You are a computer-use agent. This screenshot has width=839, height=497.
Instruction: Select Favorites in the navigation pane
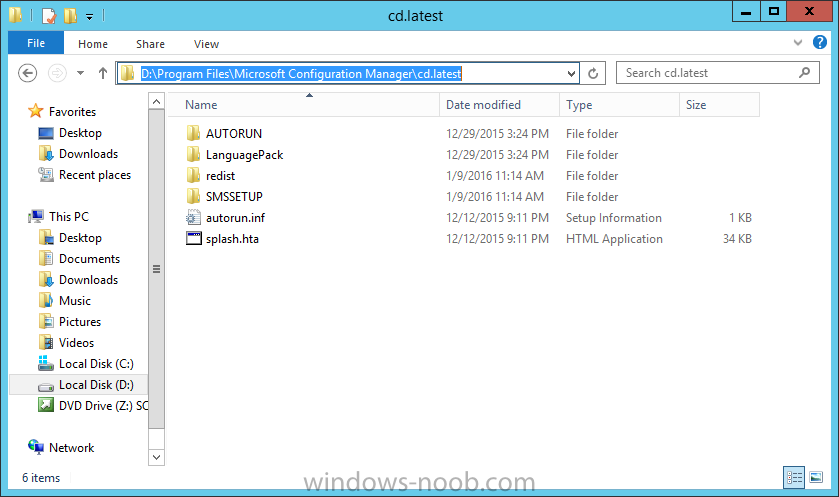72,112
